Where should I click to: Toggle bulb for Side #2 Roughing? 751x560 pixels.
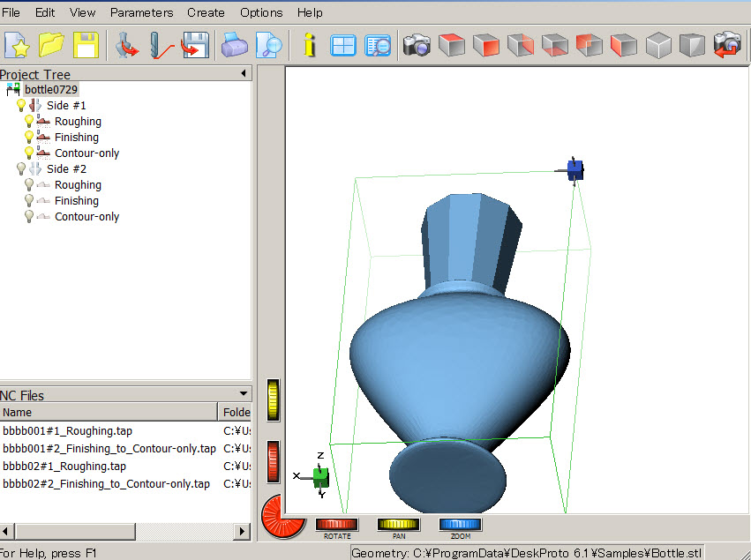pyautogui.click(x=29, y=184)
